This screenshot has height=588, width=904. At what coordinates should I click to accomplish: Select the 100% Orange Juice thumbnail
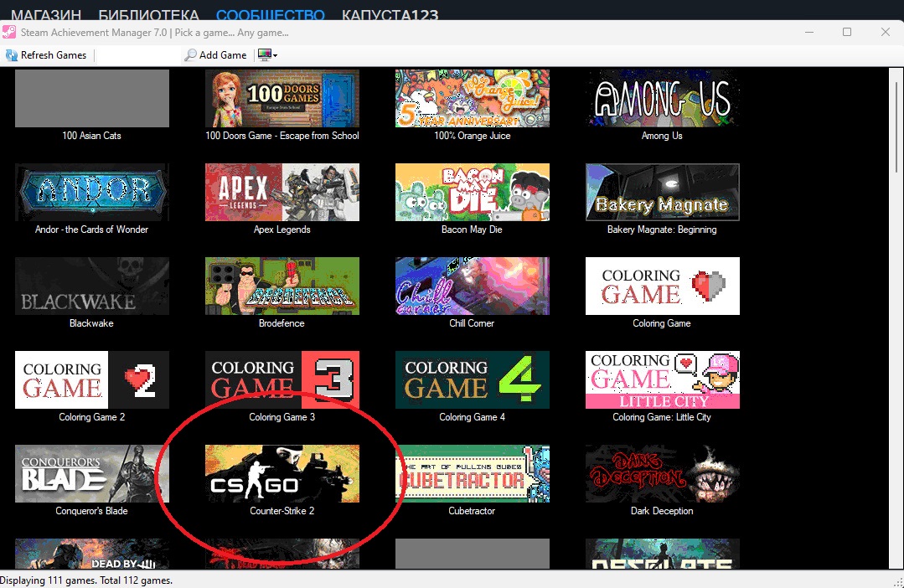[473, 99]
